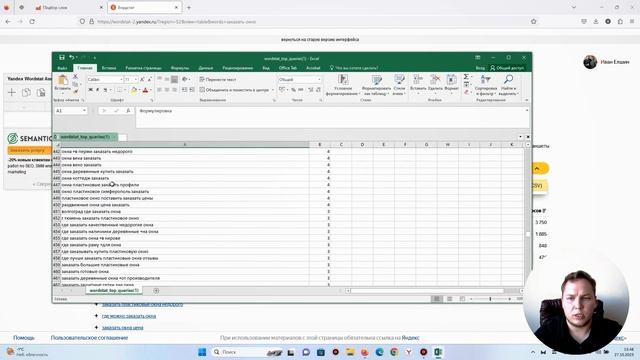
Task: Toggle Merge and Center cells button
Action: point(234,90)
